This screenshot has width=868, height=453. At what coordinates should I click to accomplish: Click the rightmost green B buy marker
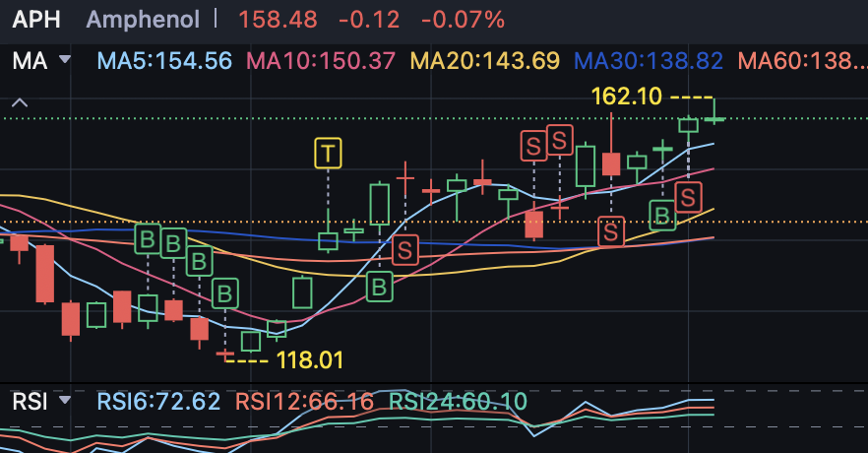click(662, 216)
